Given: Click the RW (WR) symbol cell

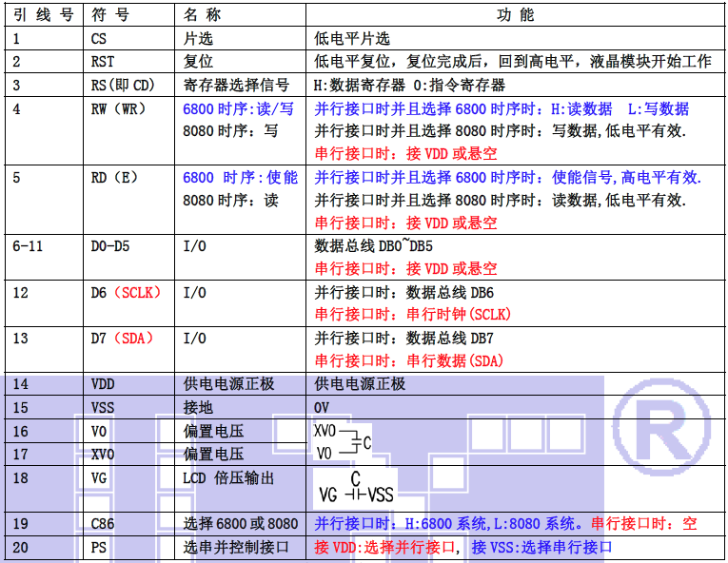Looking at the screenshot, I should (119, 108).
